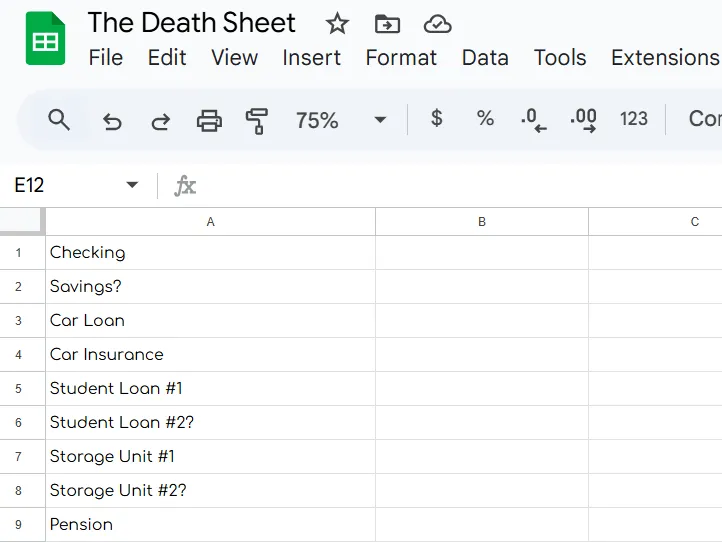Image resolution: width=722 pixels, height=542 pixels.
Task: Select the Pension cell
Action: [210, 524]
